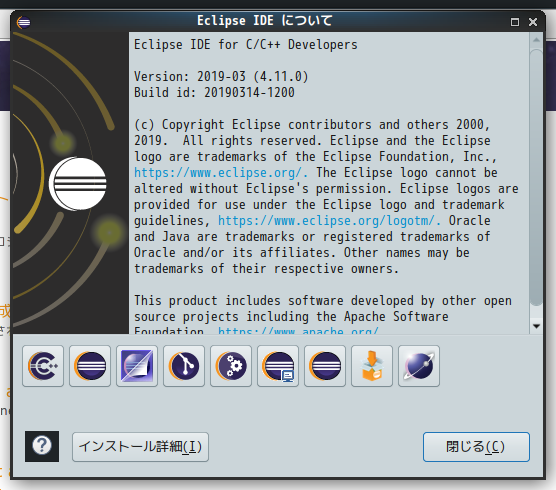Click the Eclipse icon in the title bar

pyautogui.click(x=23, y=22)
